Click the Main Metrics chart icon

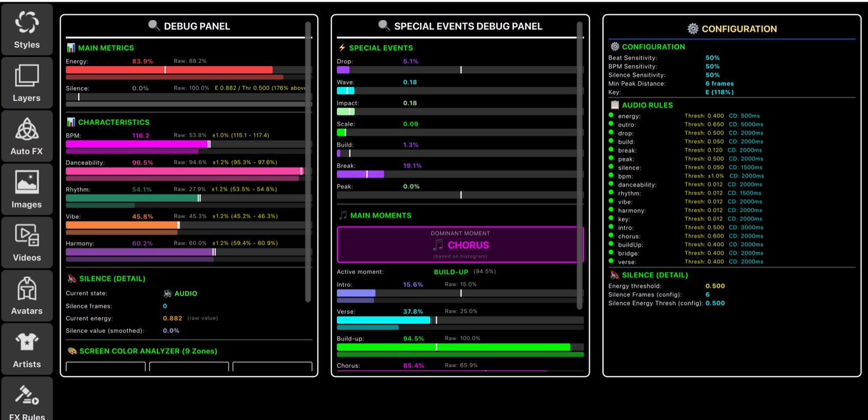pos(71,48)
